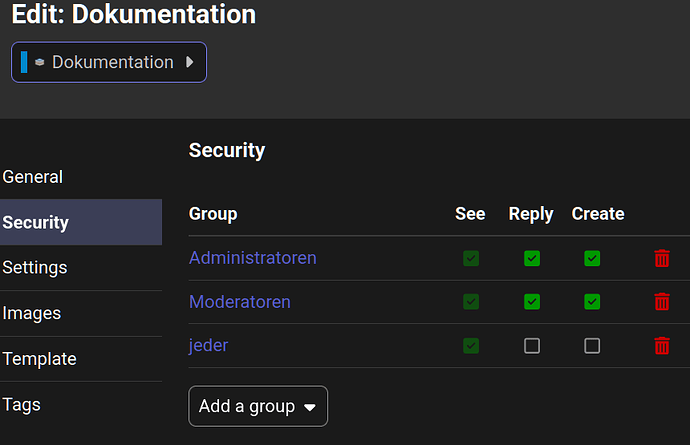
Task: Open the Administratoren group link
Action: click(x=253, y=258)
